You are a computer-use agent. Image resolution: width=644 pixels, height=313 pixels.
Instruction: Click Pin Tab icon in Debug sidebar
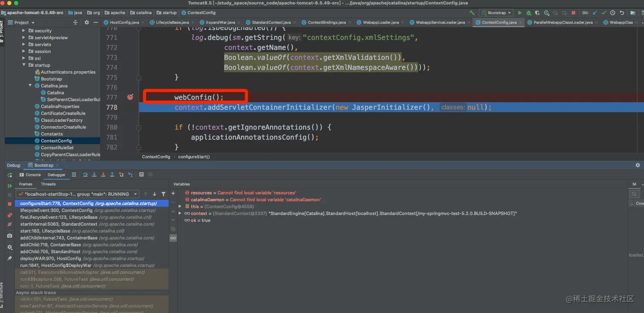(9, 258)
